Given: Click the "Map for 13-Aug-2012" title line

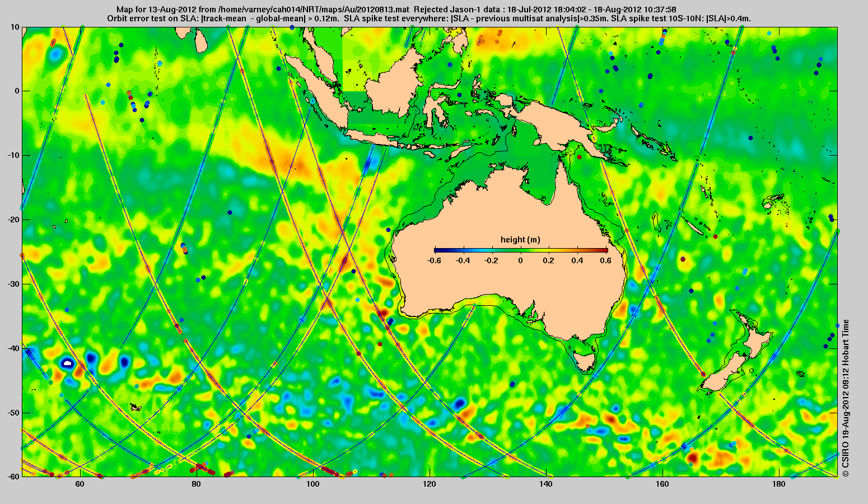Looking at the screenshot, I should point(396,10).
